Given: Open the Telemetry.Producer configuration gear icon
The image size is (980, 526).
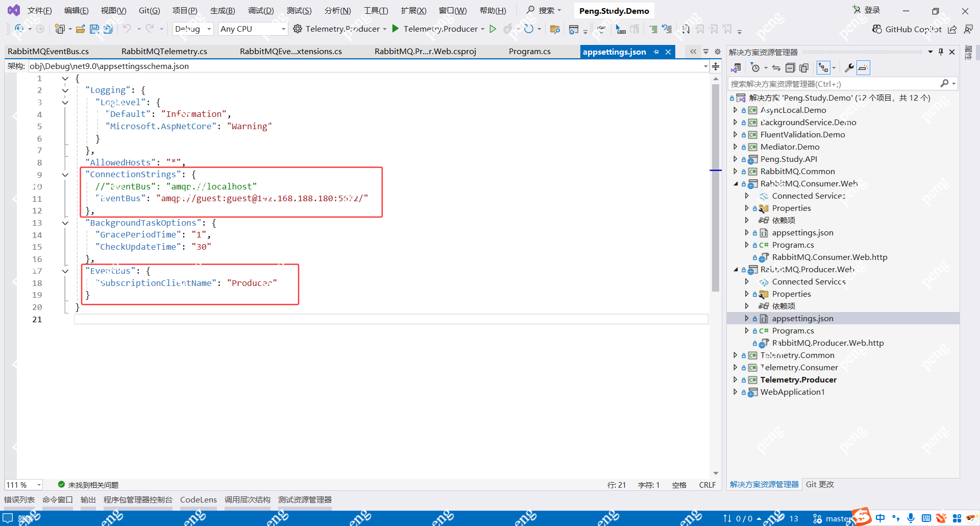Looking at the screenshot, I should pyautogui.click(x=298, y=29).
